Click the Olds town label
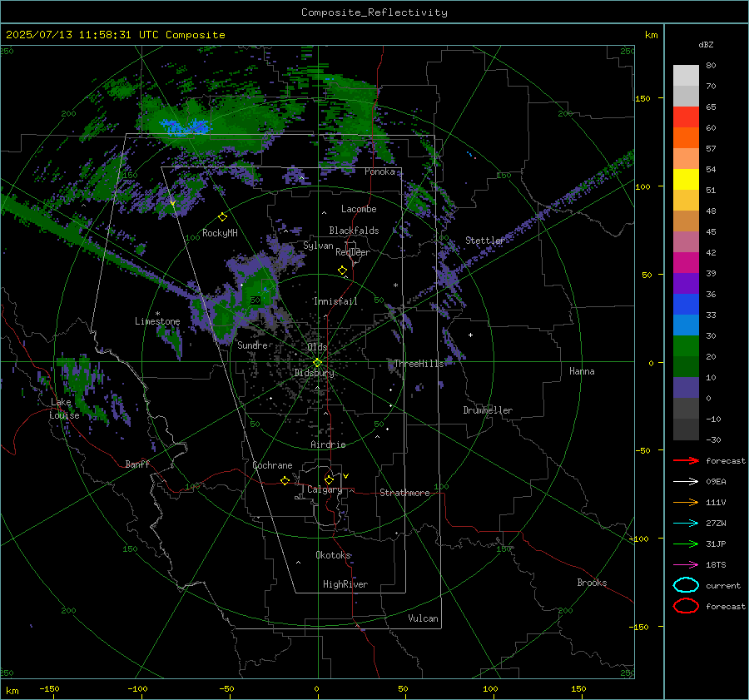The height and width of the screenshot is (700, 749). click(x=317, y=347)
